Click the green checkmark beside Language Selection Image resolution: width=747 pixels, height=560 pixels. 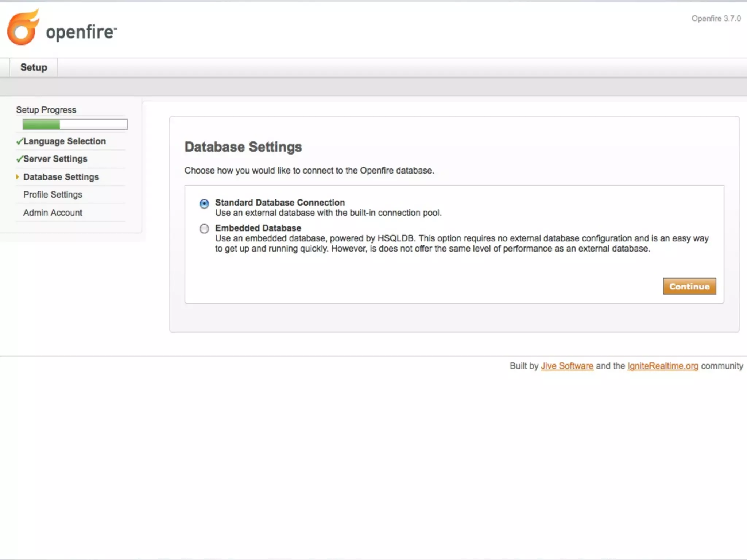point(19,141)
